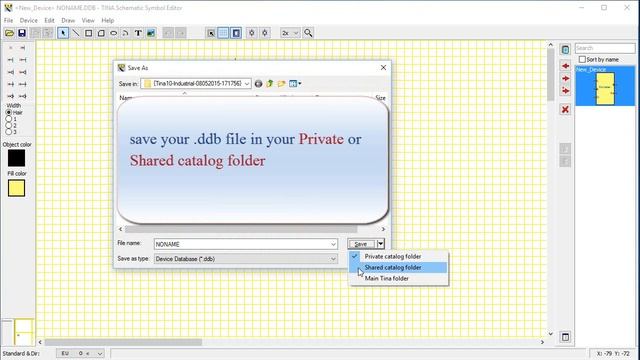This screenshot has height=360, width=640.
Task: Click the up one level folder icon
Action: [270, 84]
